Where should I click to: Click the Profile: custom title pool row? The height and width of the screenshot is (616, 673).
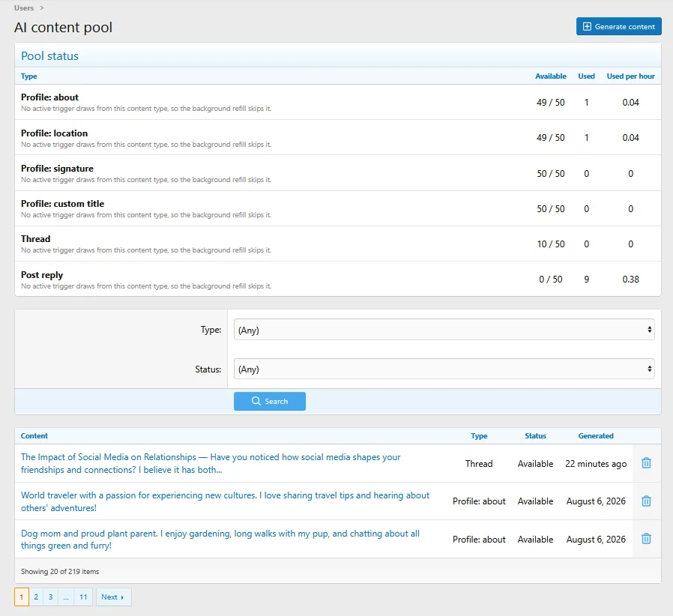click(63, 204)
